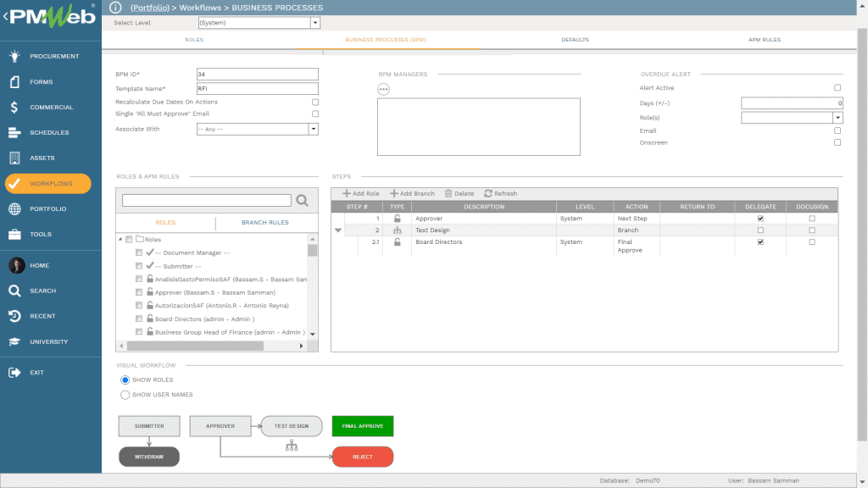Click the Search magnifier sidebar icon
The width and height of the screenshot is (868, 488).
pos(14,291)
